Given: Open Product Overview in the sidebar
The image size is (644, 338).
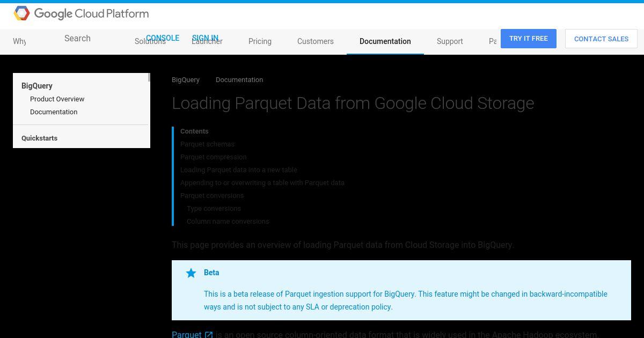Looking at the screenshot, I should click(57, 99).
